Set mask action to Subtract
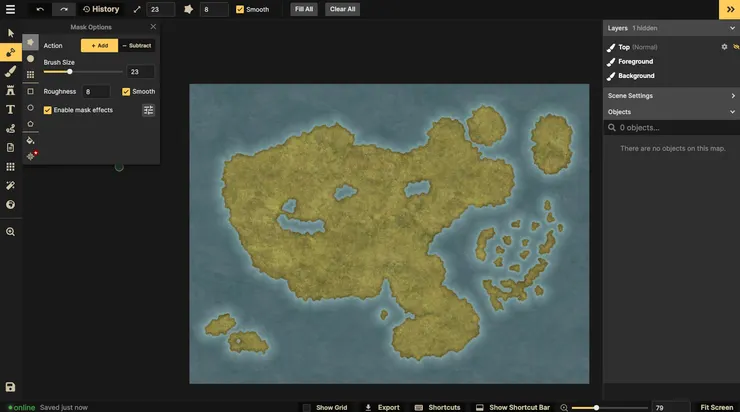The width and height of the screenshot is (740, 412). point(137,45)
